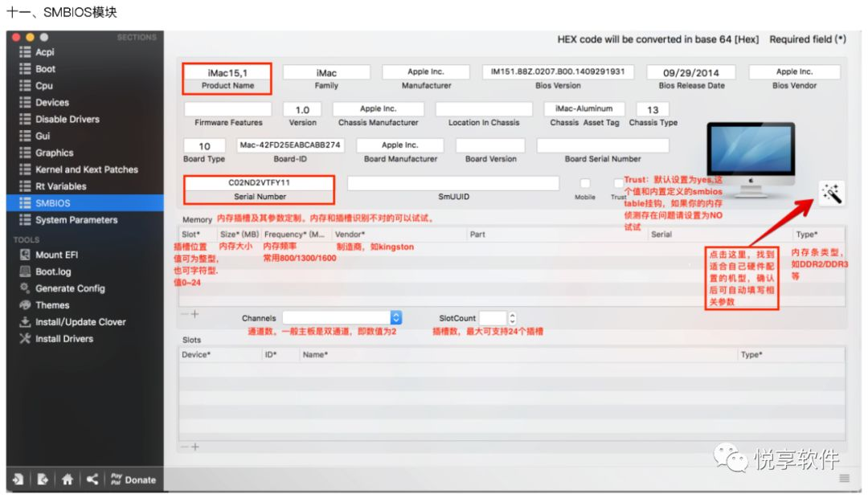
Task: Click the Slots table Name column header
Action: (x=518, y=354)
